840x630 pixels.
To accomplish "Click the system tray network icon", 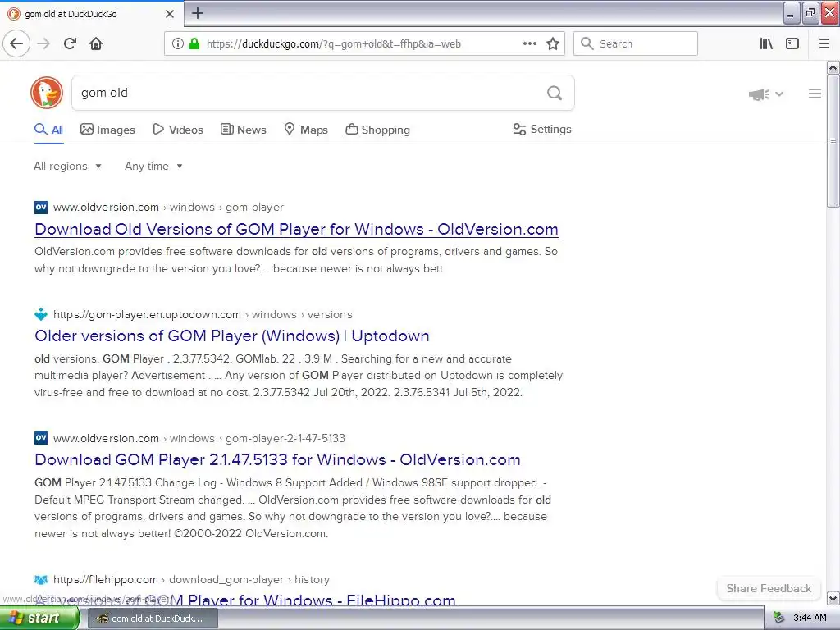I will pos(779,619).
